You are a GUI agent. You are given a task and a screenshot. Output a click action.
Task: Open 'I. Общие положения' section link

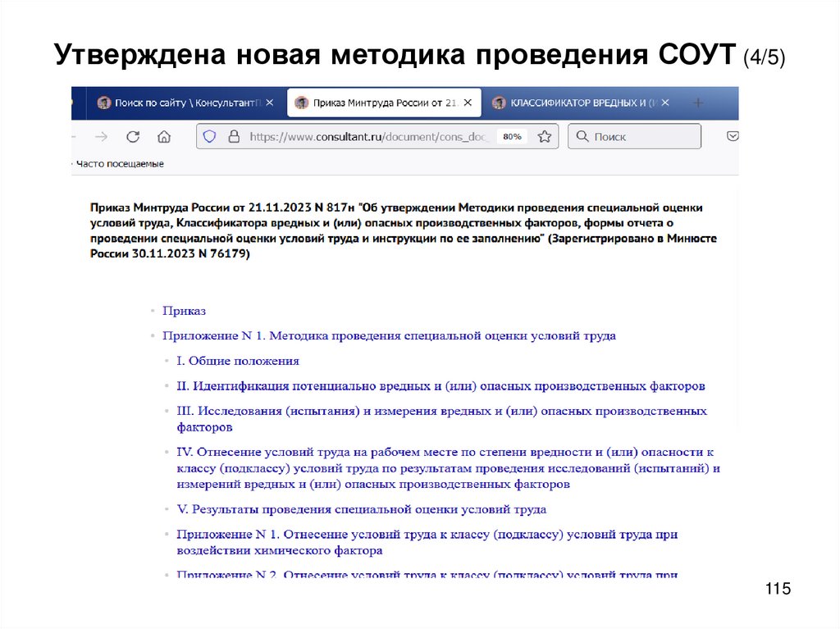click(x=238, y=361)
